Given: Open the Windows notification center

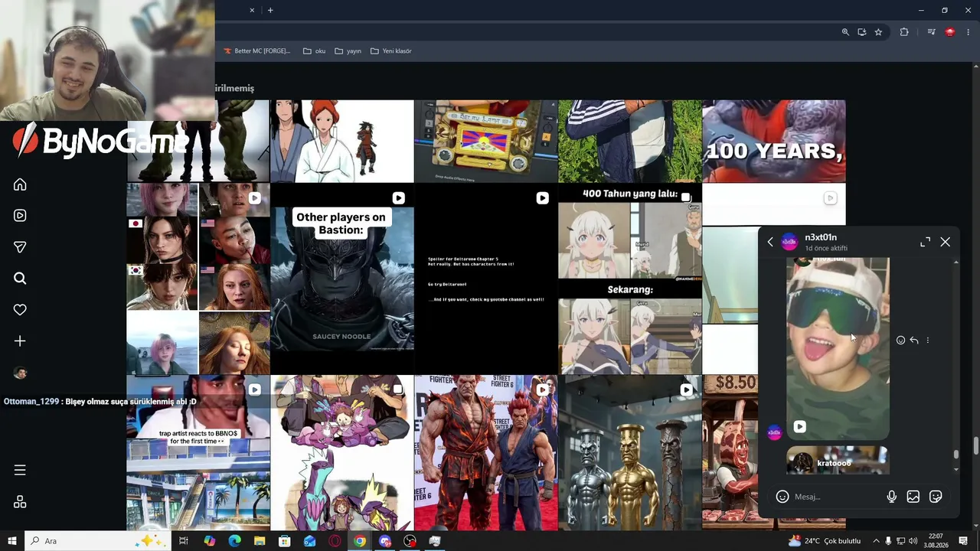Looking at the screenshot, I should [964, 541].
